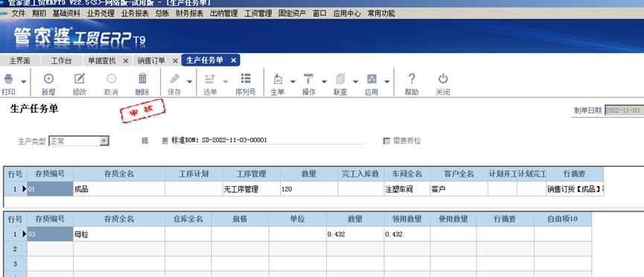Click the 修改 (edit) pencil icon

point(80,78)
